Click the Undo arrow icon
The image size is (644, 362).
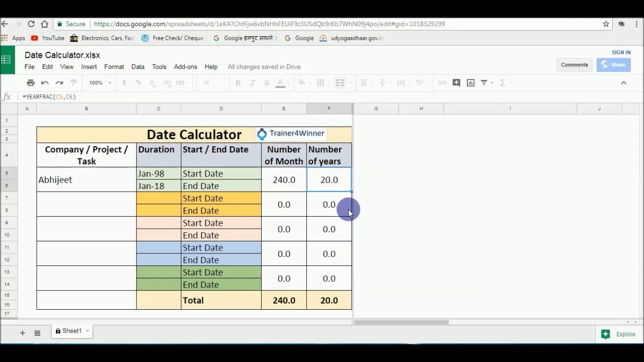coord(45,83)
